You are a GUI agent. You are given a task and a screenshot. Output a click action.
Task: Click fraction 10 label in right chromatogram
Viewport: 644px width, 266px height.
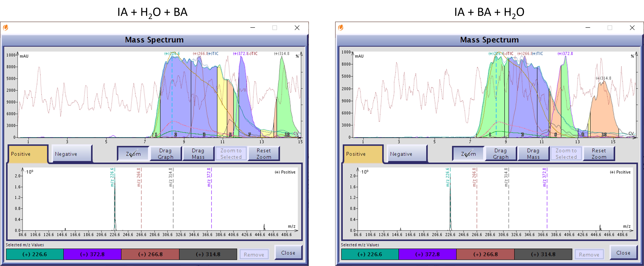[x=604, y=135]
